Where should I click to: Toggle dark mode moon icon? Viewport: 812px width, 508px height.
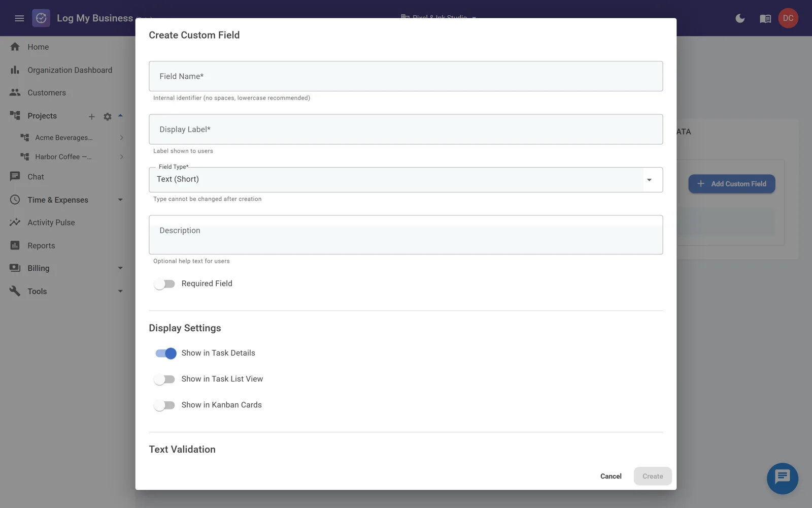pos(740,18)
